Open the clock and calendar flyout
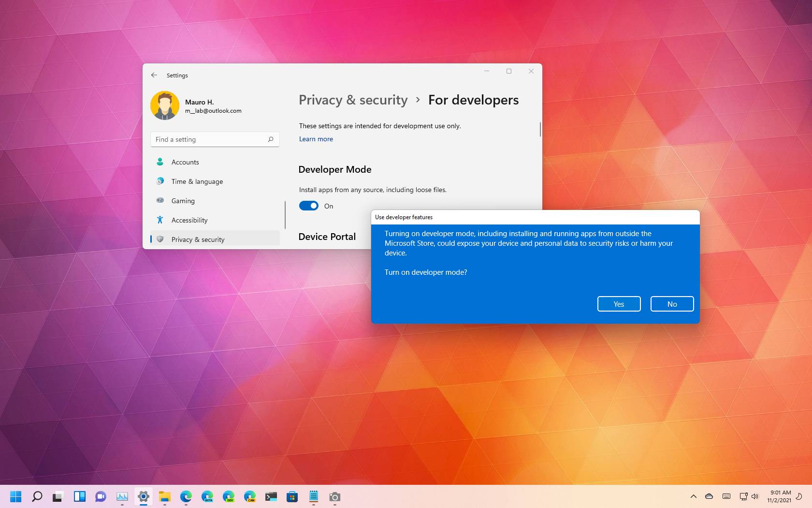The height and width of the screenshot is (508, 812). tap(779, 496)
